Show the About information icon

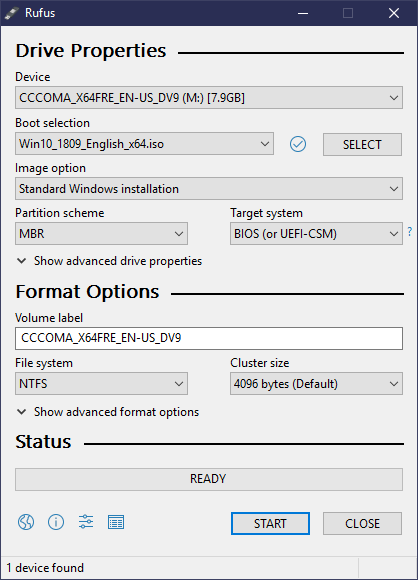56,522
